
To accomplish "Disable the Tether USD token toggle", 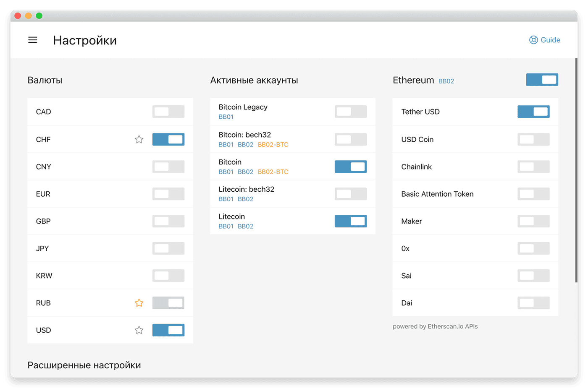I will [533, 112].
